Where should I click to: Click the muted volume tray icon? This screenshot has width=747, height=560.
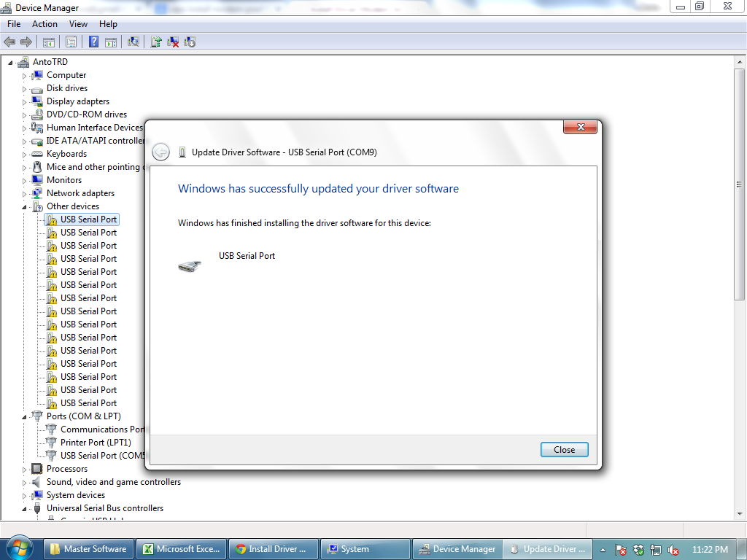click(673, 550)
